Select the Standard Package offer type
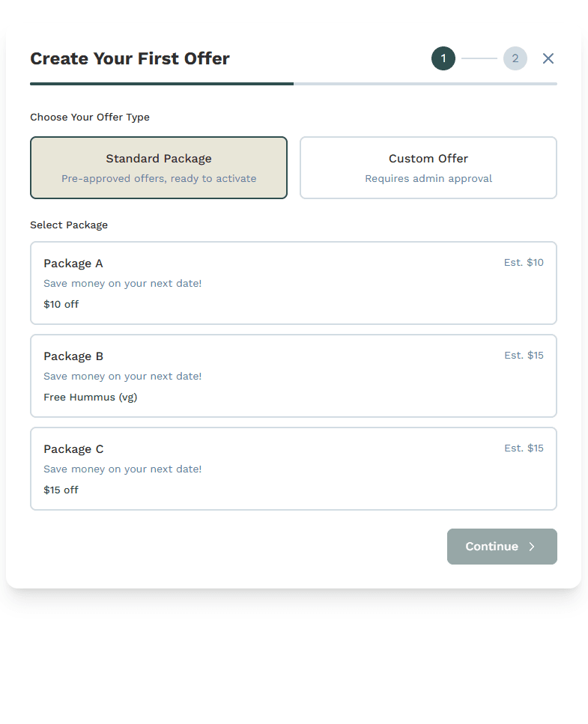This screenshot has width=588, height=724. tap(159, 168)
